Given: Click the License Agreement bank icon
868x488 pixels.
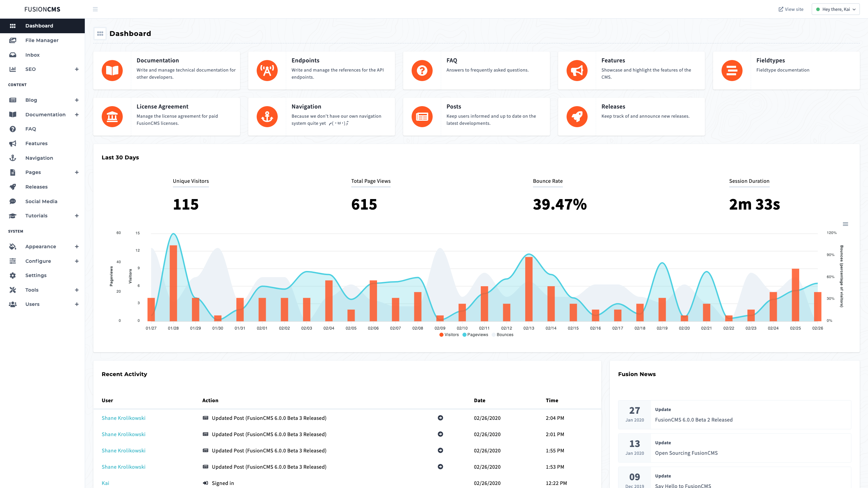Looking at the screenshot, I should click(x=112, y=117).
